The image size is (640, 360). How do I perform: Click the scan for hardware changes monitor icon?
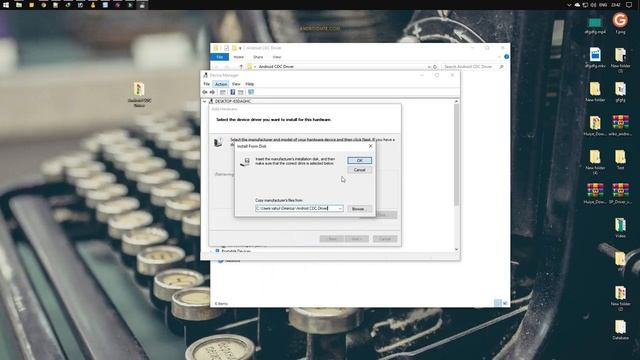point(251,92)
